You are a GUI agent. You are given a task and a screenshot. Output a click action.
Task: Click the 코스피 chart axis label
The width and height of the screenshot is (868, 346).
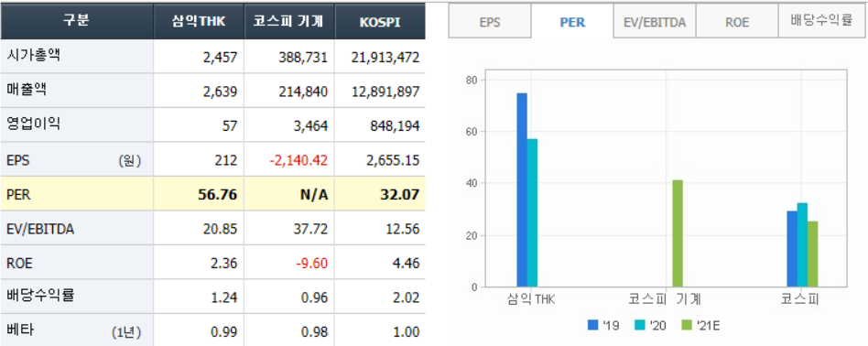(799, 300)
